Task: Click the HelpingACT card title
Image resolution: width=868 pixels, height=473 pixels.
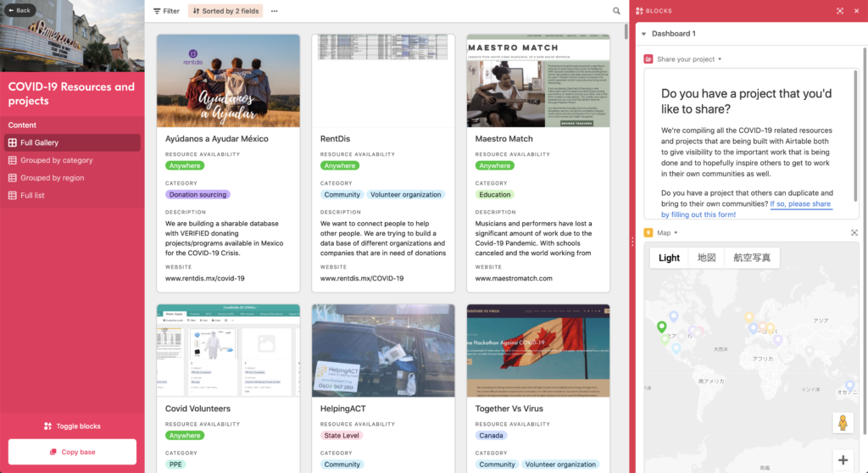Action: 342,409
